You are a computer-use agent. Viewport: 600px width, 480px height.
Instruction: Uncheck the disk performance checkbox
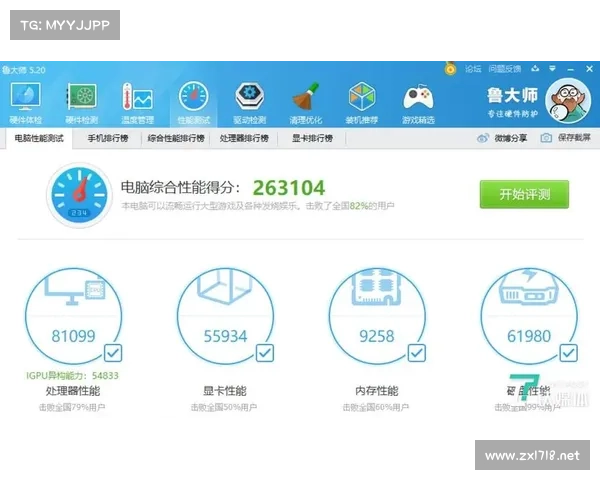click(x=567, y=353)
